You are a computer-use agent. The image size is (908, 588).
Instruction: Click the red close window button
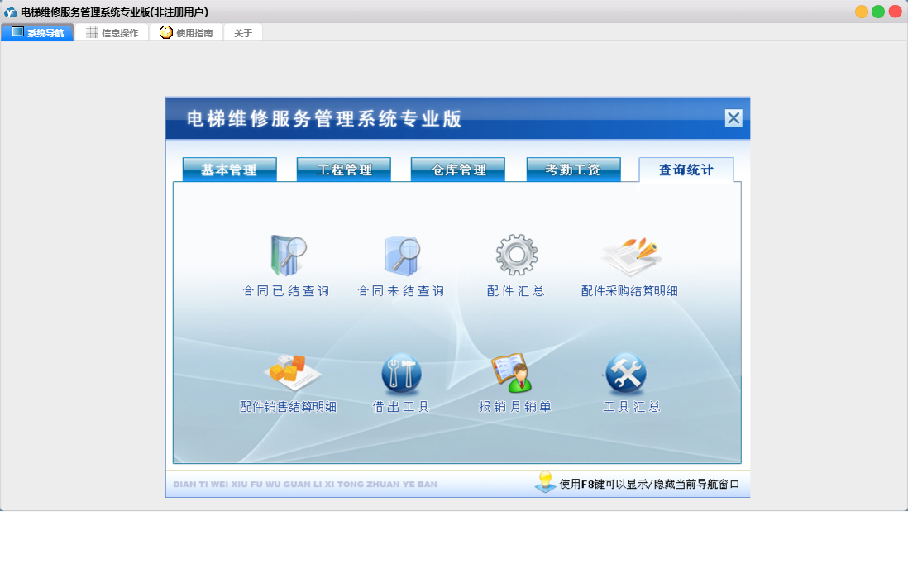coord(896,12)
